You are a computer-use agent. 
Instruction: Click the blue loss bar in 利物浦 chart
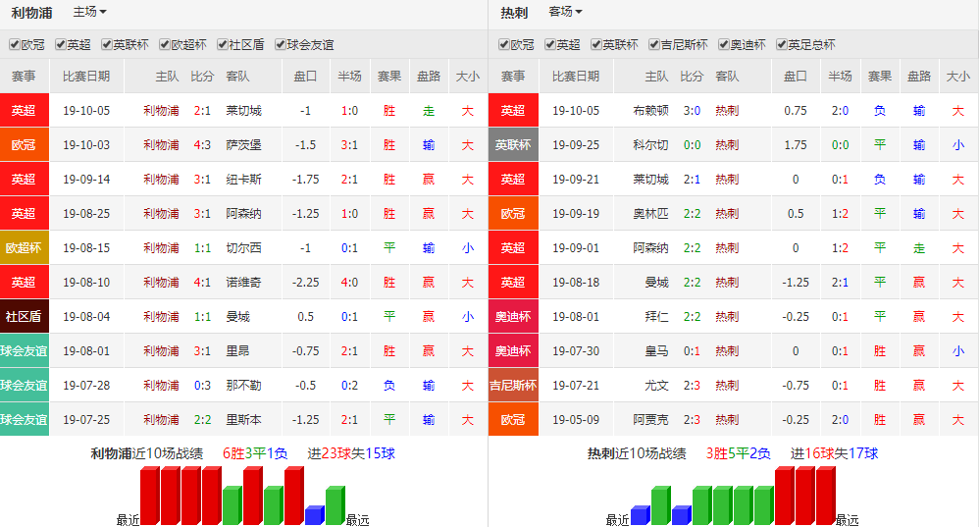(314, 515)
